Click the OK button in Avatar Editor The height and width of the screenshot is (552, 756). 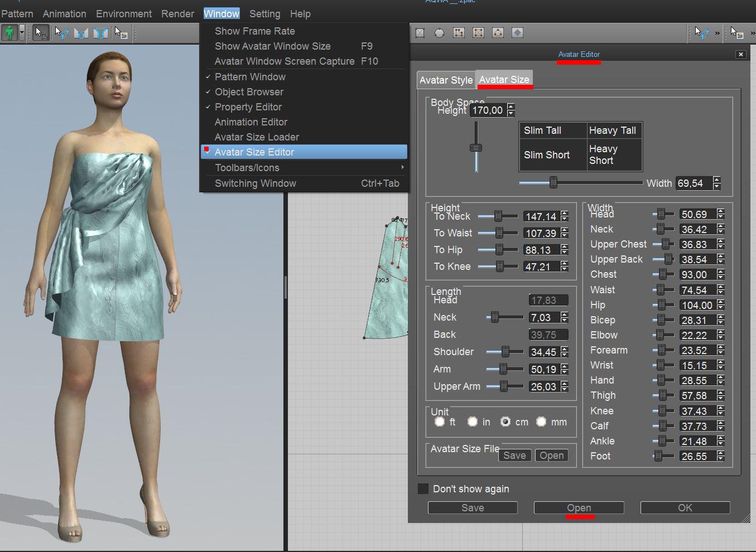(x=685, y=508)
